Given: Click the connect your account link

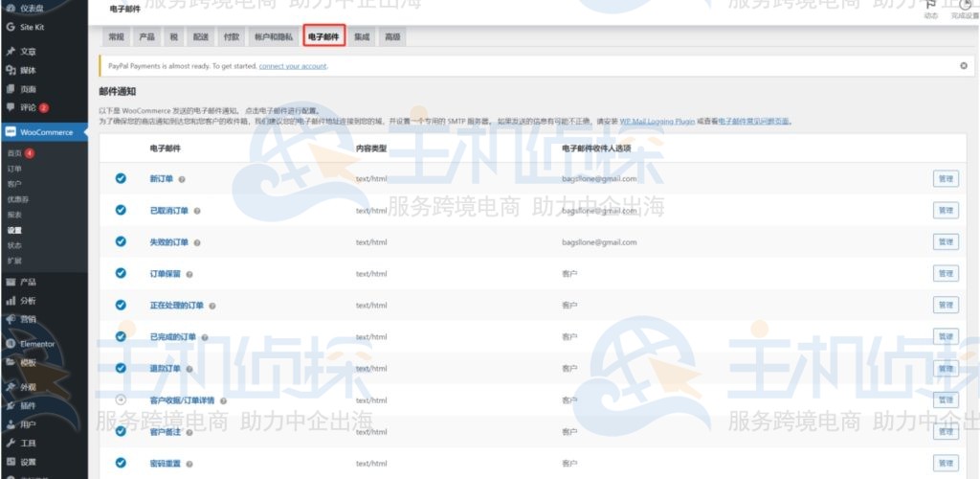Looking at the screenshot, I should tap(293, 66).
